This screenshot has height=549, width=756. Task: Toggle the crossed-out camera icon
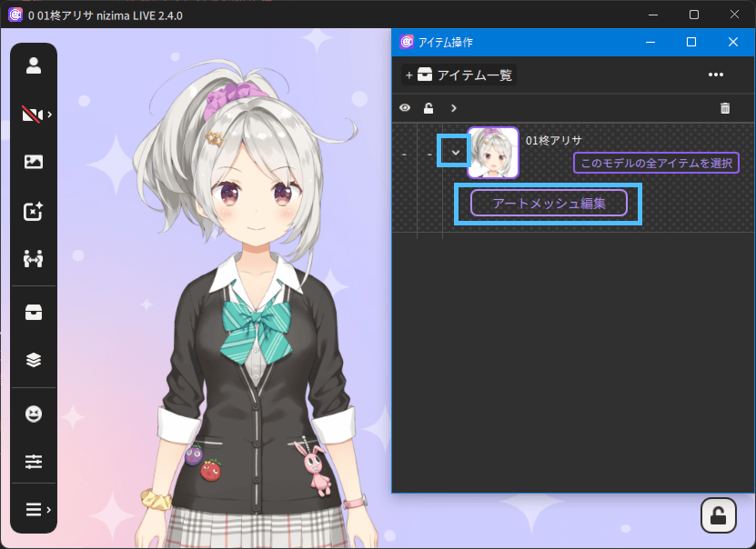pyautogui.click(x=34, y=115)
